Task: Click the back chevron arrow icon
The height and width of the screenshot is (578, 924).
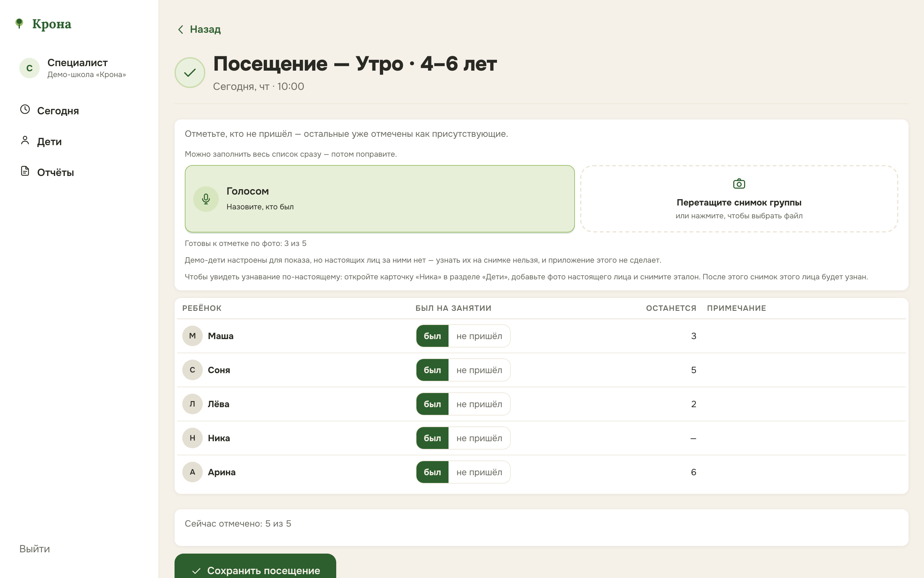Action: (181, 30)
